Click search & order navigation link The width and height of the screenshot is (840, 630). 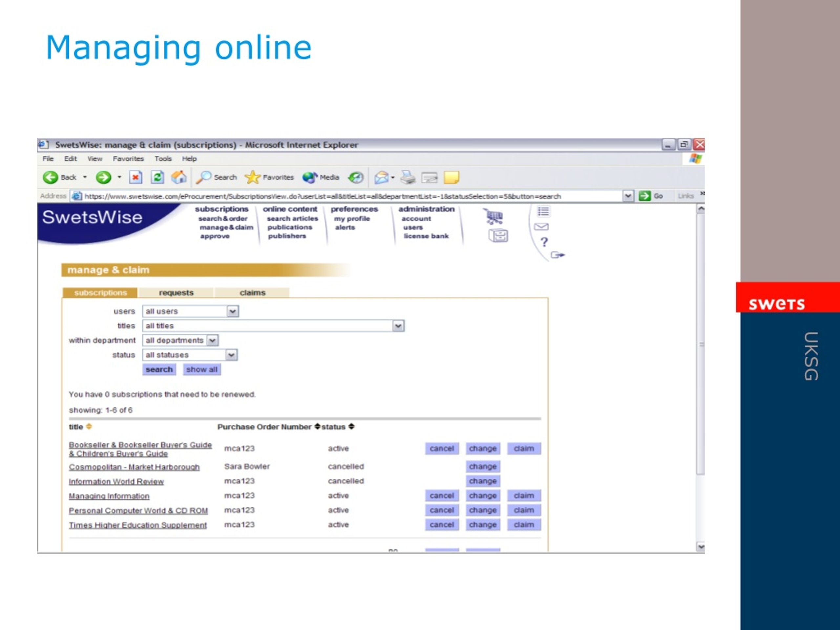(x=223, y=219)
